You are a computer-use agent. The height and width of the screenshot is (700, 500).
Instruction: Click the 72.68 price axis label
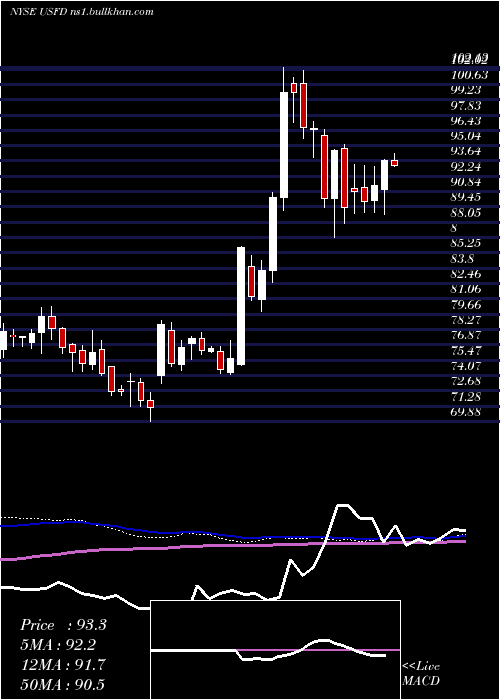(x=466, y=381)
